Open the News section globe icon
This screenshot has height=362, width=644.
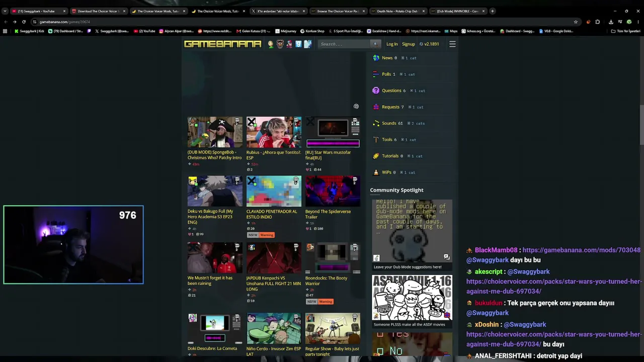[376, 58]
